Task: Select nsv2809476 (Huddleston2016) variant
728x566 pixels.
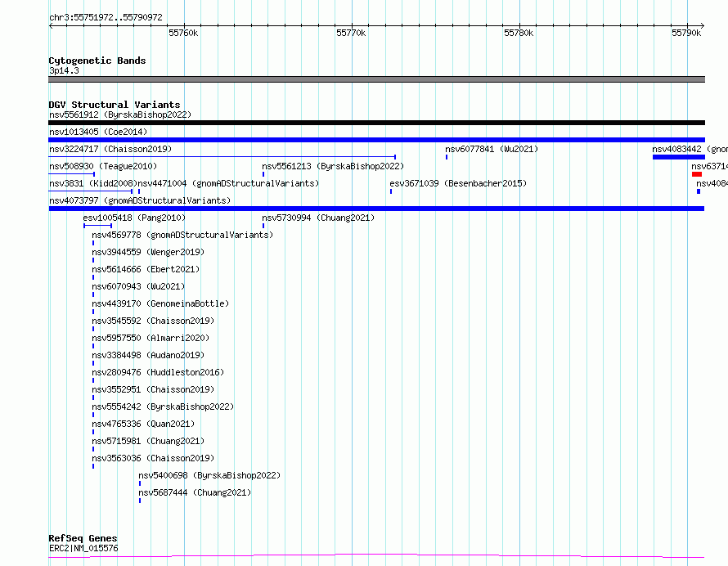Action: 158,372
